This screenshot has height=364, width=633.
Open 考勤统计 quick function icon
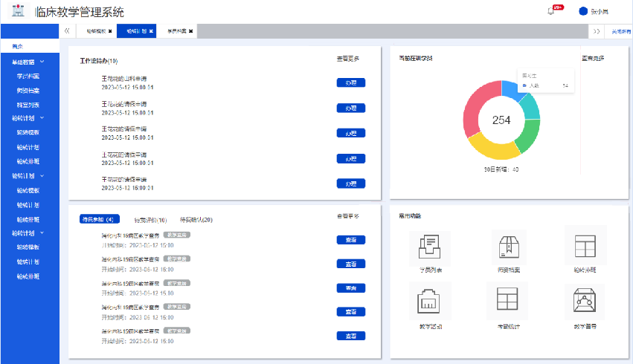[507, 301]
